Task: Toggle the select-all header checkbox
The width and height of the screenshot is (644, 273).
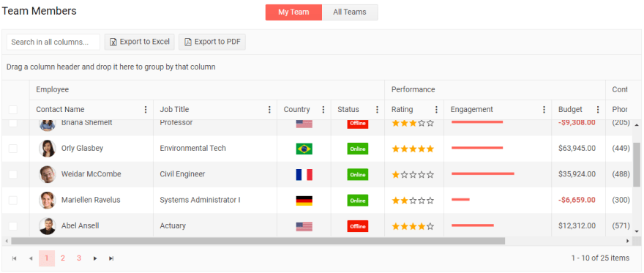Action: pos(13,110)
